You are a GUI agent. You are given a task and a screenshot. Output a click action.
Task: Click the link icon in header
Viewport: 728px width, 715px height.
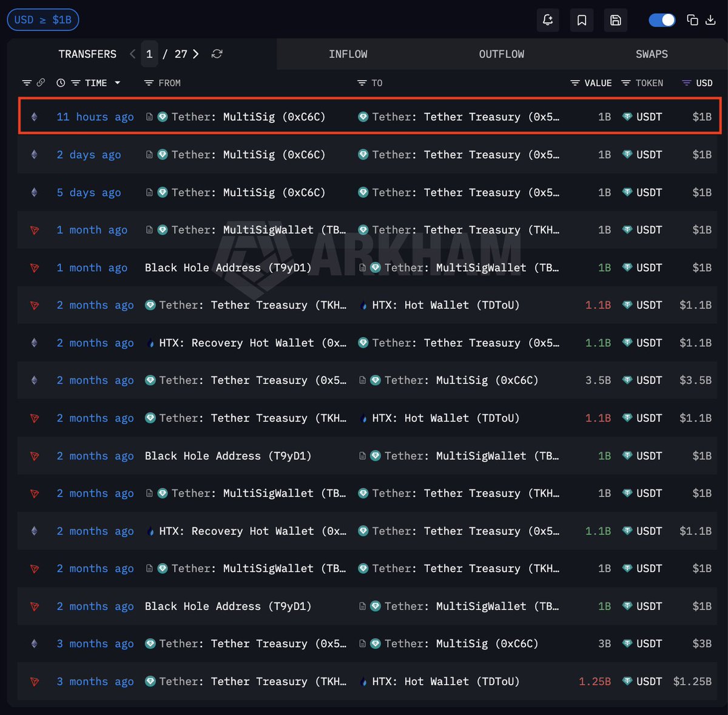[41, 82]
